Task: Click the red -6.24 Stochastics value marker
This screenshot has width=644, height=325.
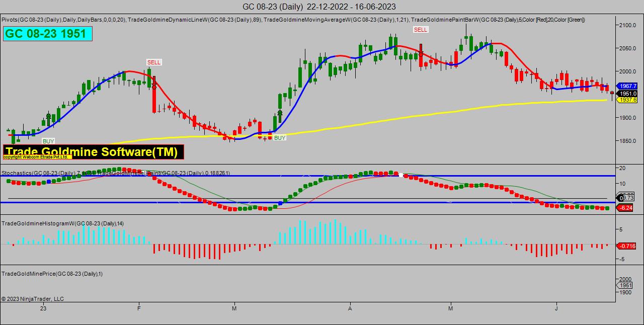Action: pyautogui.click(x=625, y=208)
